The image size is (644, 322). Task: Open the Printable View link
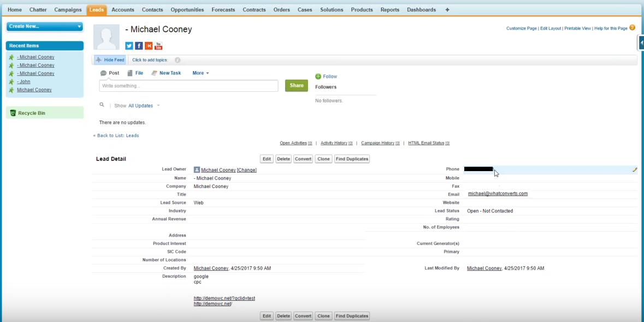[577, 28]
